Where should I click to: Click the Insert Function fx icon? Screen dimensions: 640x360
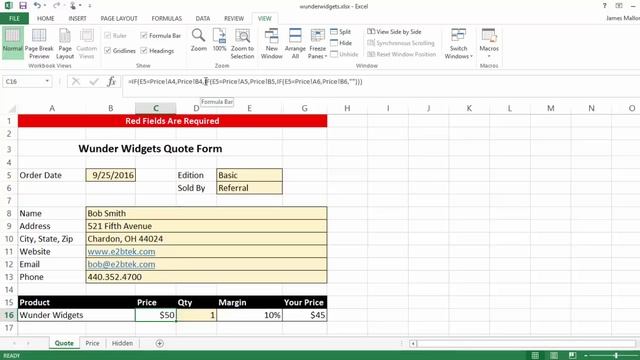[111, 81]
